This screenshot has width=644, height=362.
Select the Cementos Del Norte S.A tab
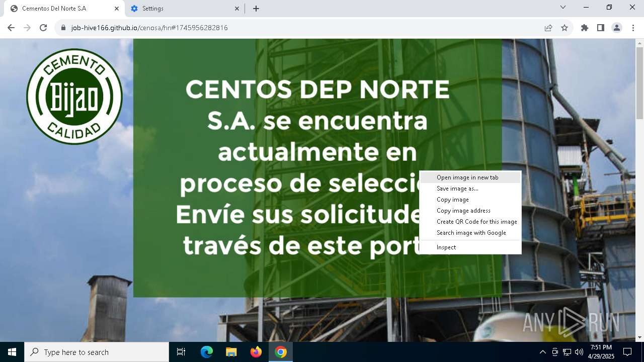[64, 9]
